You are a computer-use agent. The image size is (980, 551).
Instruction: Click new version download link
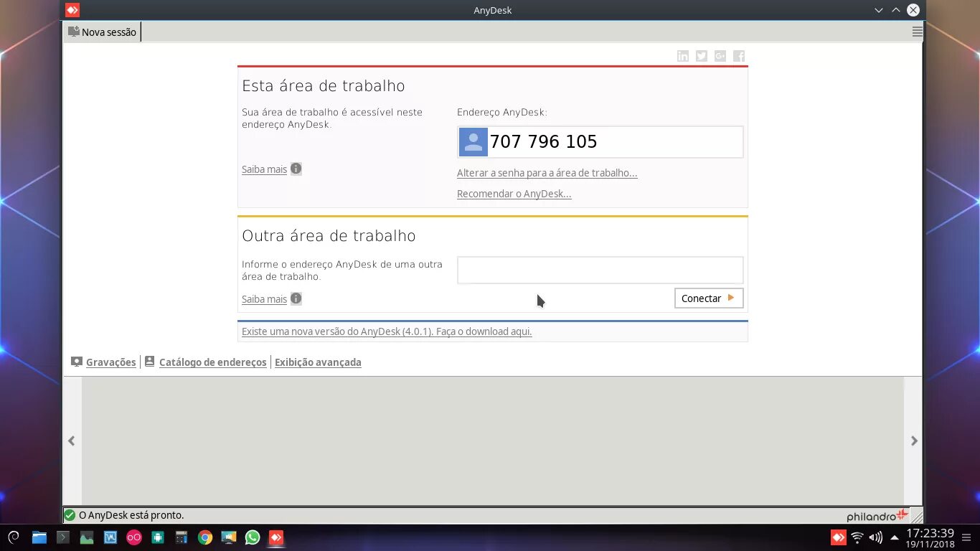click(x=387, y=331)
